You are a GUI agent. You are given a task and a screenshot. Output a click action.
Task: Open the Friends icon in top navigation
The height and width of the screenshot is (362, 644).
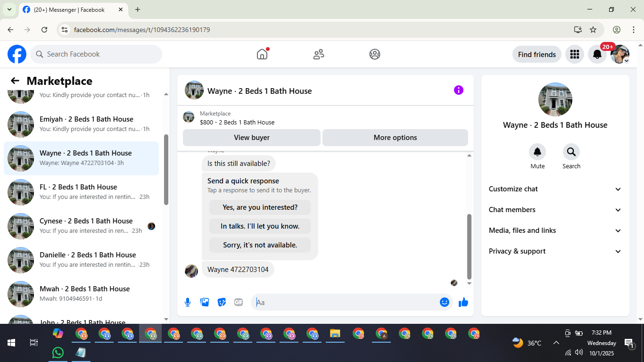pyautogui.click(x=319, y=54)
